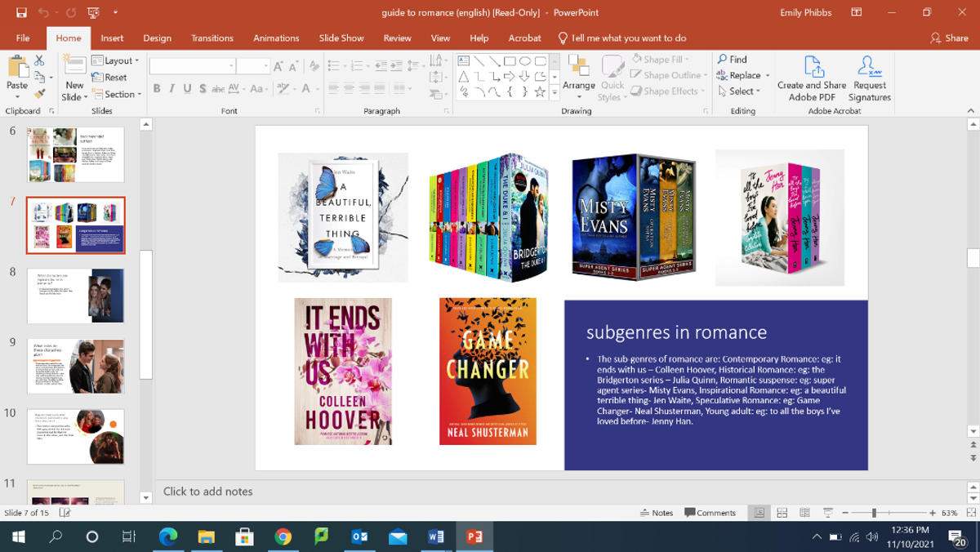Image resolution: width=980 pixels, height=552 pixels.
Task: Select the Format Painter brush
Action: click(39, 94)
